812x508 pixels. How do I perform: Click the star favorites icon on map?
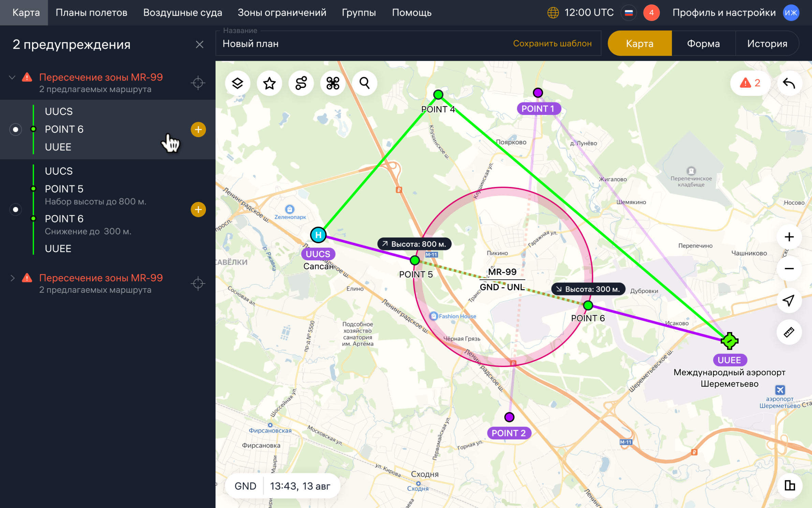(x=269, y=83)
